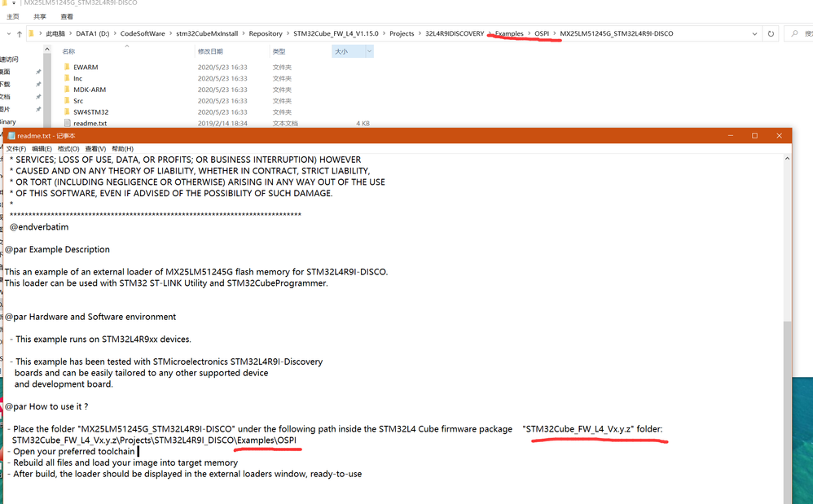Click the "Open your preferred toolchain" line
This screenshot has height=504, width=813.
pos(73,451)
